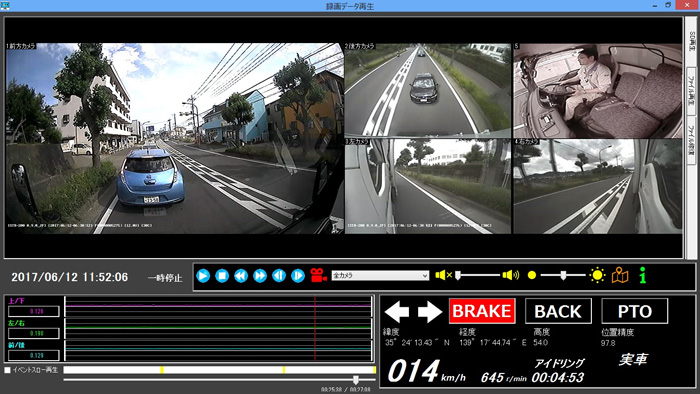Viewport: 700px width, 394px height.
Task: Click the brightness slider handle
Action: point(563,276)
